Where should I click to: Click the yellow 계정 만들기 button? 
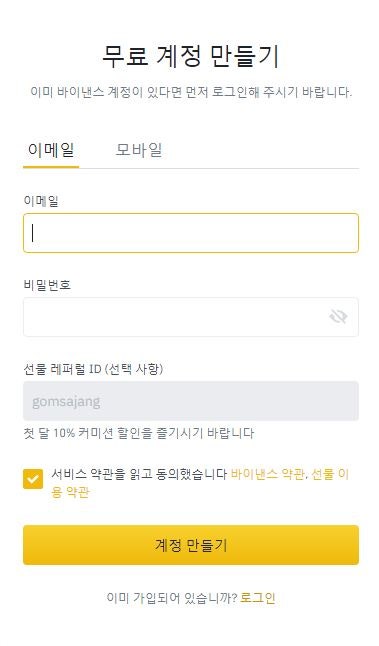pos(191,545)
